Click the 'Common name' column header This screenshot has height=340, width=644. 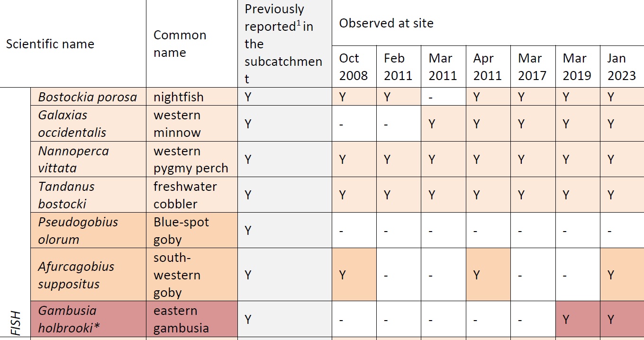pos(180,44)
